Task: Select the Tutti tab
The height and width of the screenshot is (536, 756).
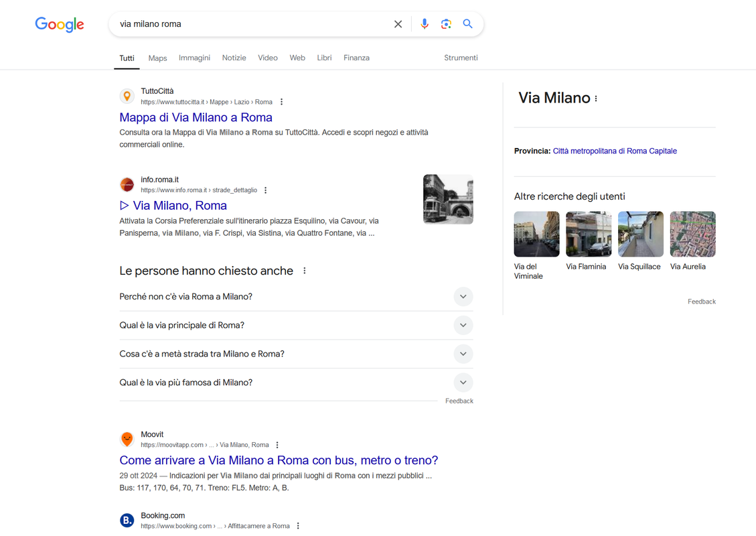Action: point(127,58)
